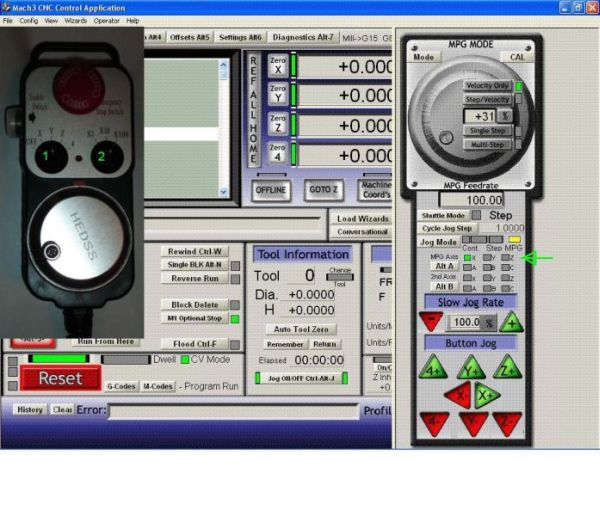
Task: Click the Change Tool indicator
Action: coord(340,276)
